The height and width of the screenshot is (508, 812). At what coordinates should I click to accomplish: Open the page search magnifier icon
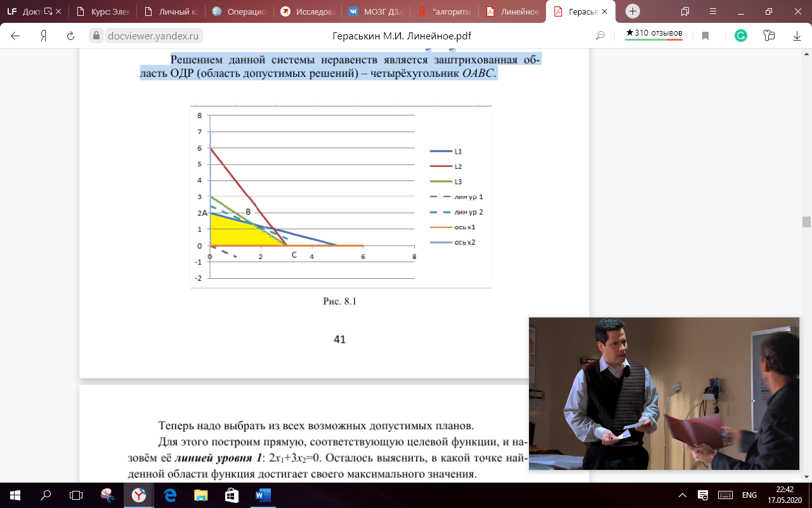coord(600,36)
